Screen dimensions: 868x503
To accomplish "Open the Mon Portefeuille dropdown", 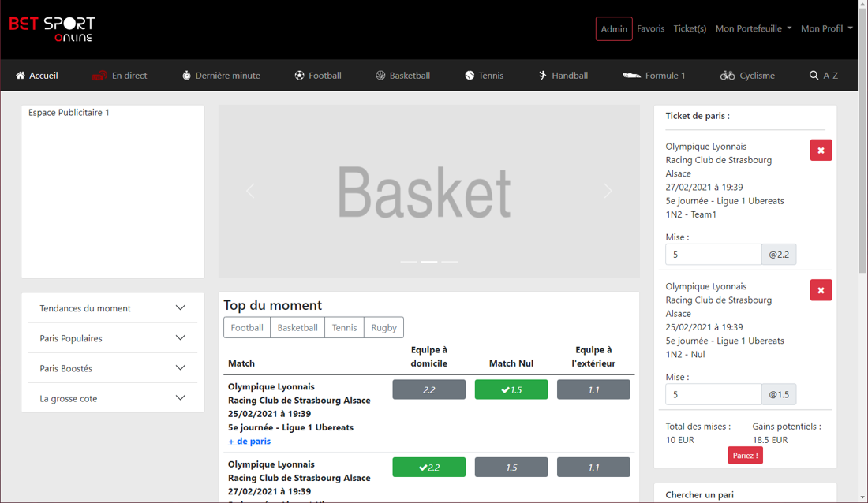I will pos(753,28).
